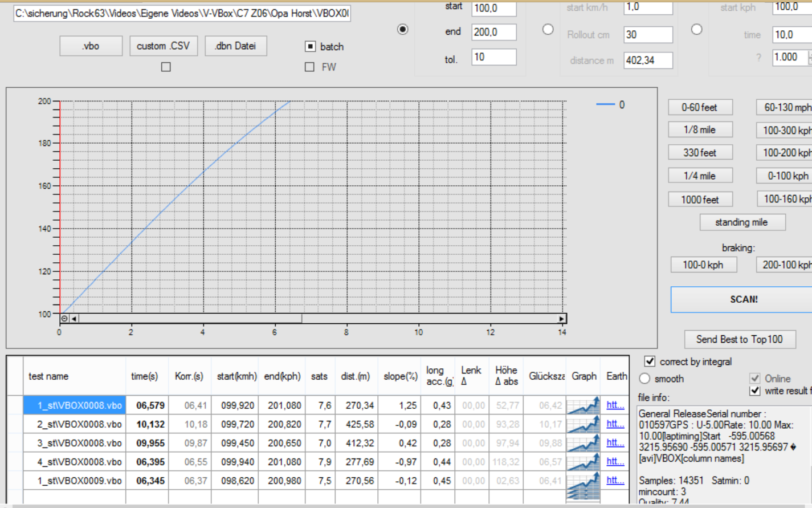Enable the FW checkbox

[x=310, y=67]
